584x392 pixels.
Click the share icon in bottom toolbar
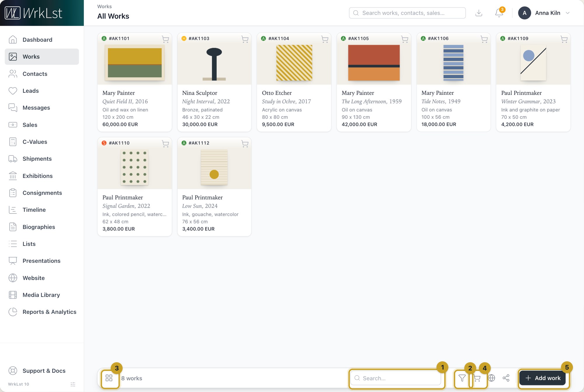tap(506, 378)
